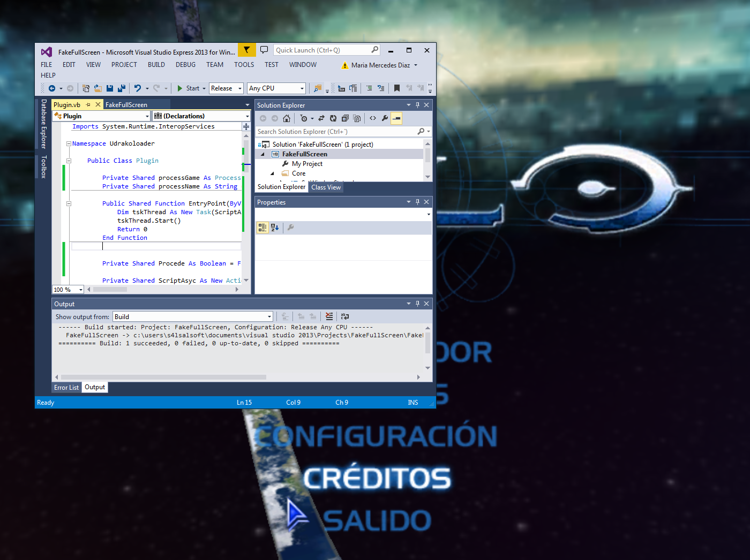This screenshot has width=750, height=560.
Task: Uncomment the selected lines
Action: click(x=381, y=88)
